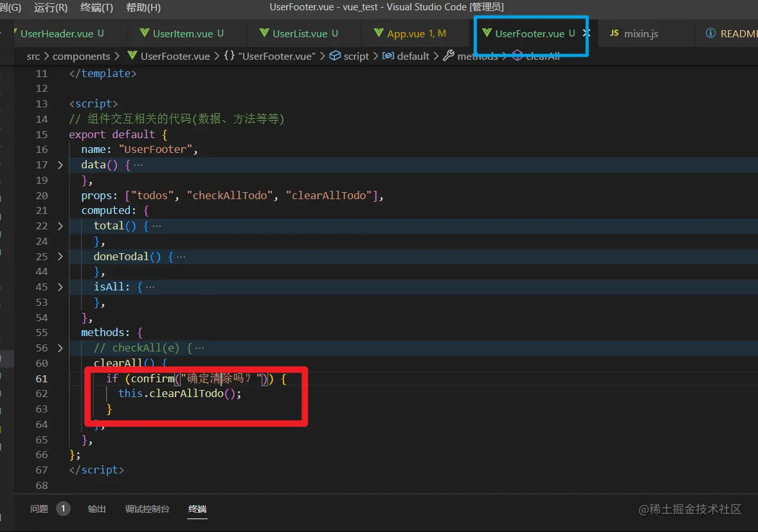Click the info icon on README tab
The height and width of the screenshot is (532, 758).
(710, 33)
